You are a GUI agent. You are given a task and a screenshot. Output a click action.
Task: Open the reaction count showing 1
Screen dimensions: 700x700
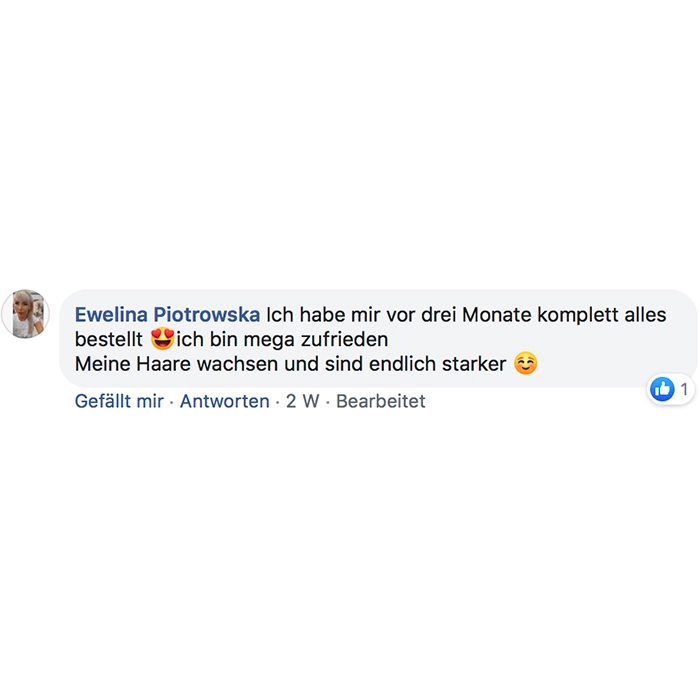click(684, 389)
